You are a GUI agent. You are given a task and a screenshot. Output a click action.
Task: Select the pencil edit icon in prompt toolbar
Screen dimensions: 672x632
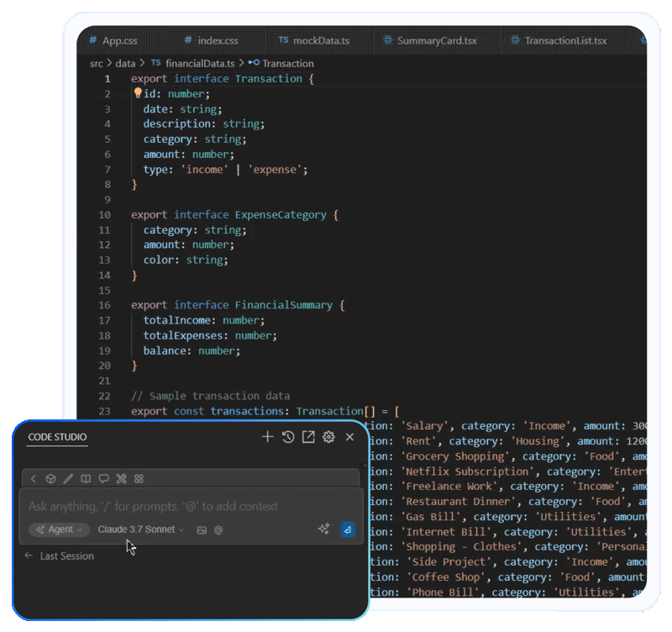click(68, 479)
